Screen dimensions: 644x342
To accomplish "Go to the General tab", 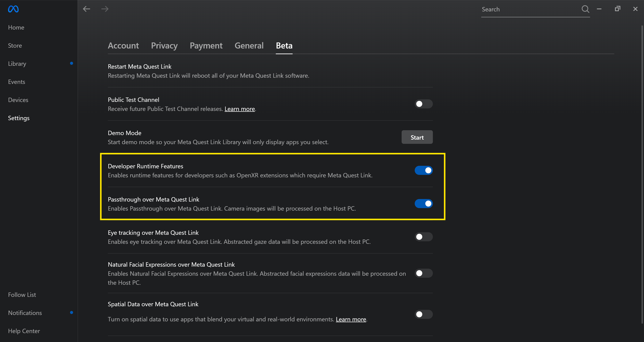I will click(x=249, y=45).
